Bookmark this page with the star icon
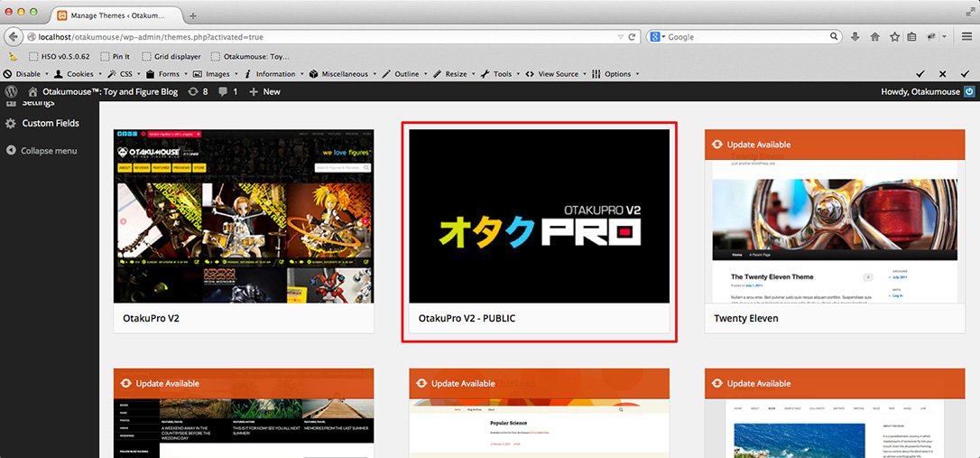980x458 pixels. tap(894, 37)
